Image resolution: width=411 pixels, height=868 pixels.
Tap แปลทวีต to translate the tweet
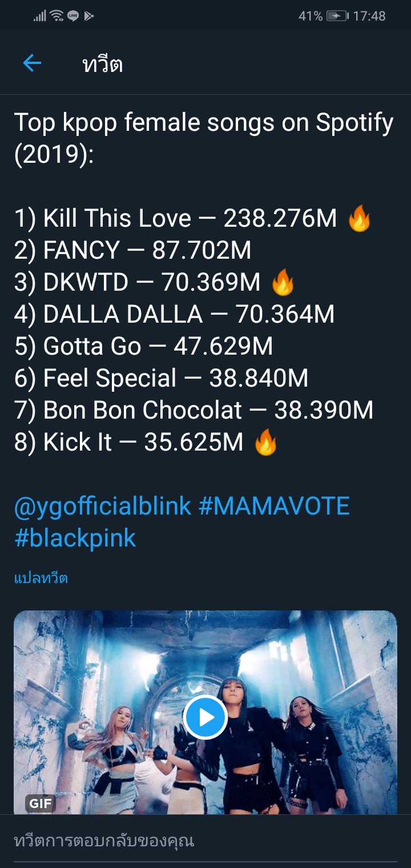pyautogui.click(x=41, y=578)
